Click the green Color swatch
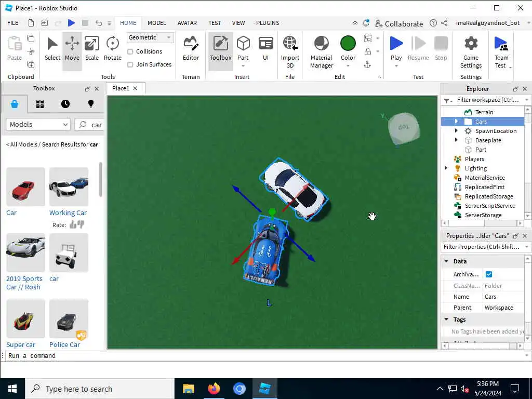Viewport: 532px width, 399px height. point(348,44)
